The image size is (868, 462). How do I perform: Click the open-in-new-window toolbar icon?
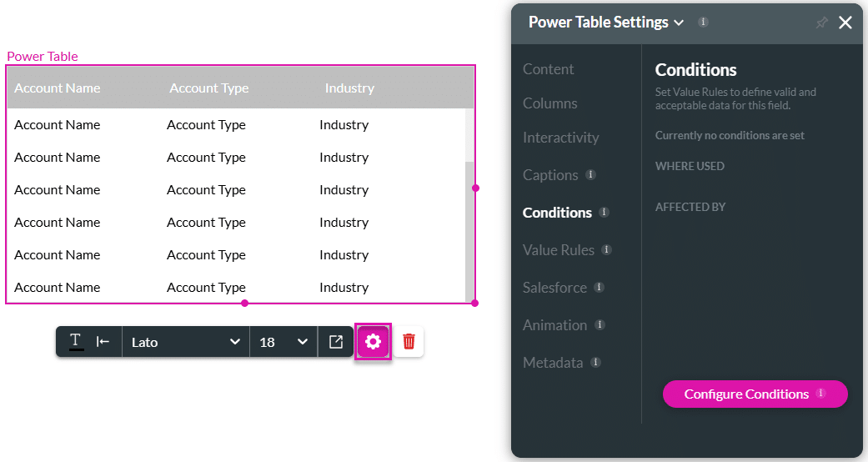click(335, 342)
